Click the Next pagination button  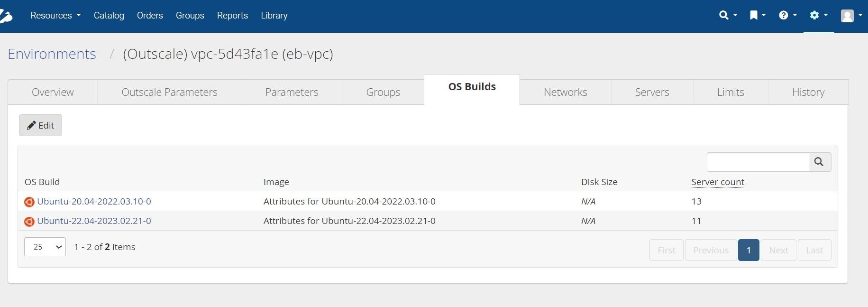point(778,250)
